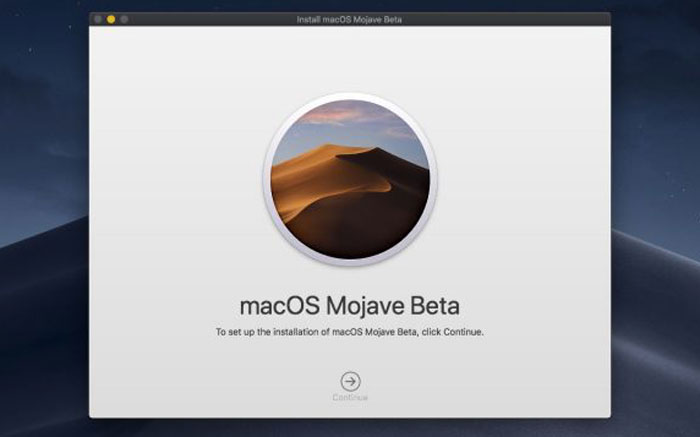This screenshot has width=700, height=437.
Task: Click the 'macOS Mojave Beta' heading
Action: pyautogui.click(x=350, y=306)
